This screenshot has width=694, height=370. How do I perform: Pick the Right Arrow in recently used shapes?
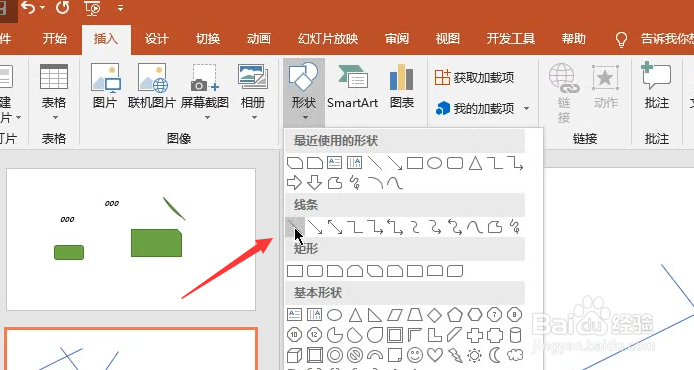[x=295, y=183]
